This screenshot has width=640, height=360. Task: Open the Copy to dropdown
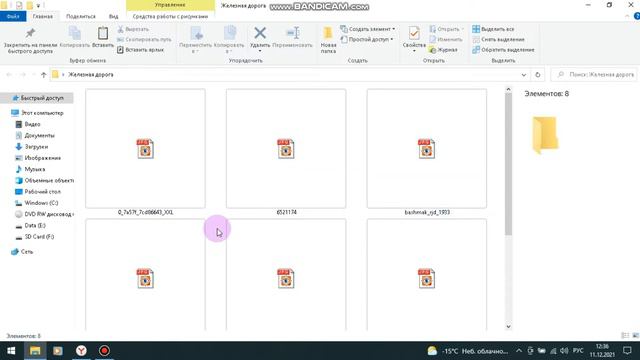pos(229,40)
